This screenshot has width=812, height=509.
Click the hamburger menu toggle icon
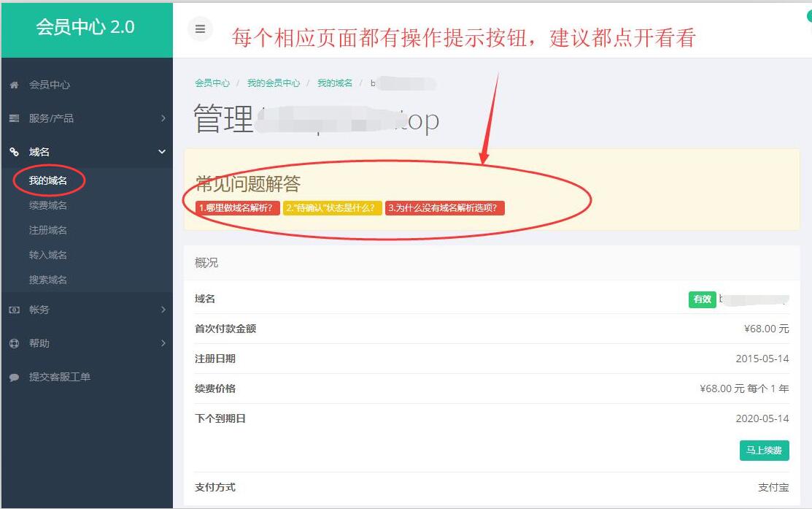200,29
